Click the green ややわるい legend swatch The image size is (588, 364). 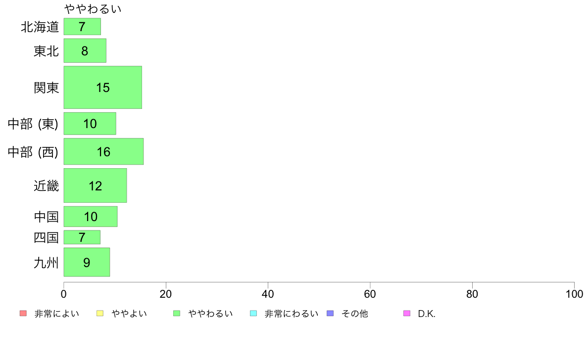click(177, 314)
